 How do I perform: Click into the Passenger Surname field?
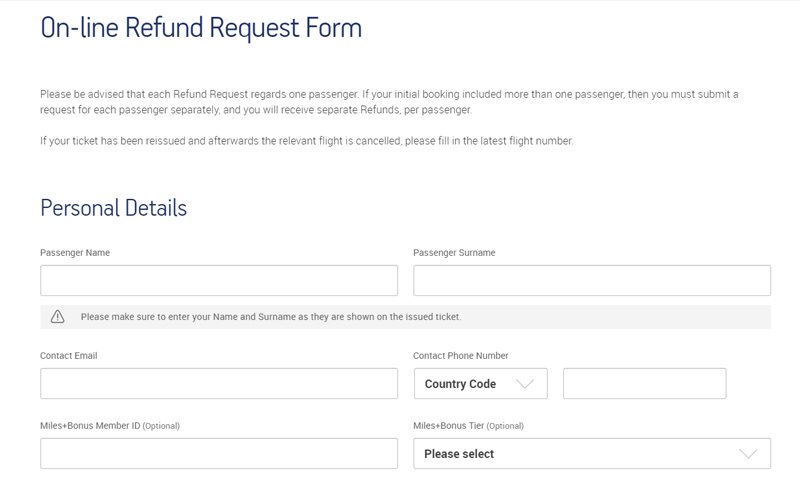[x=591, y=280]
